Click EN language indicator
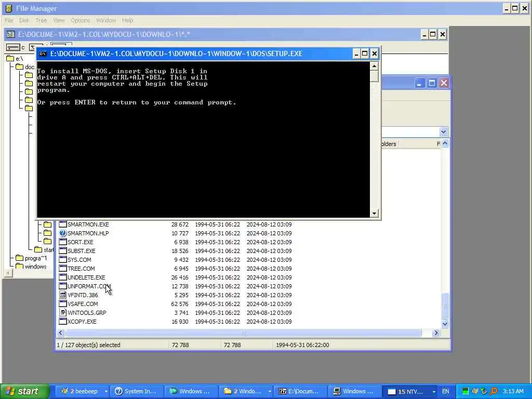 (445, 391)
